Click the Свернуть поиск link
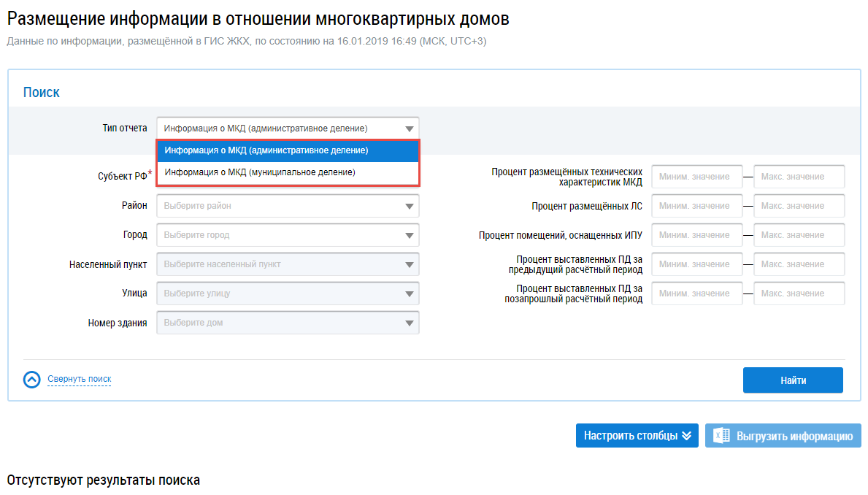Screen dimensions: 868x495 [x=79, y=379]
